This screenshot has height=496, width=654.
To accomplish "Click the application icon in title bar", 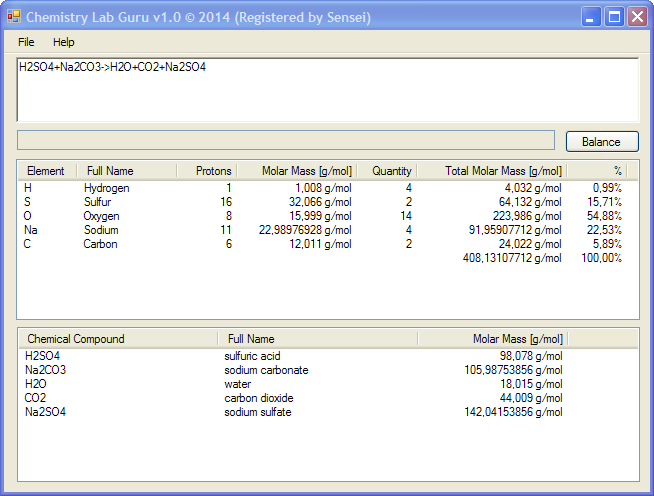I will (x=14, y=17).
